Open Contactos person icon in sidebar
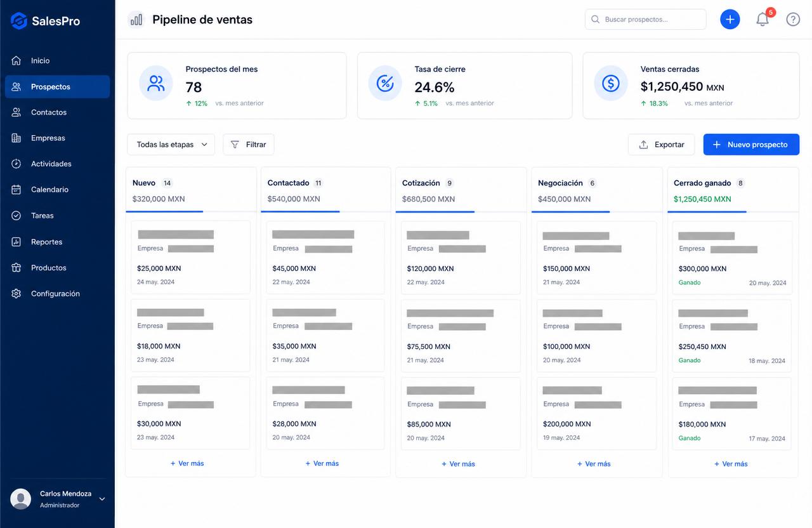 (16, 112)
